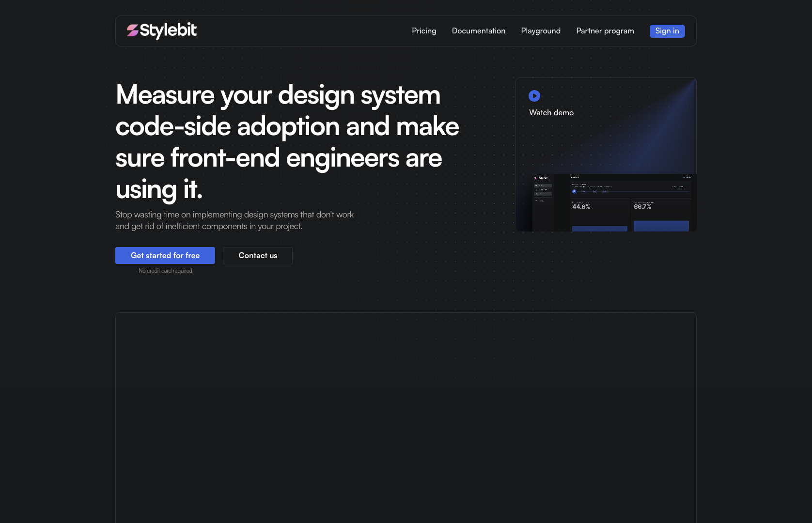Select the second step circle in demo progress
Screen dimensions: 812x523
click(584, 192)
